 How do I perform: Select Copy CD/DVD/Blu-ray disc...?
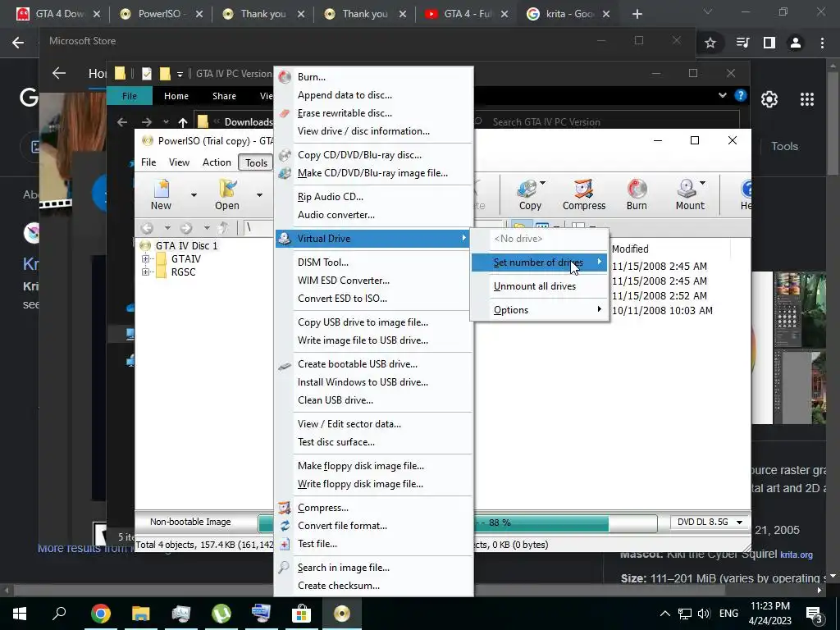(x=374, y=155)
